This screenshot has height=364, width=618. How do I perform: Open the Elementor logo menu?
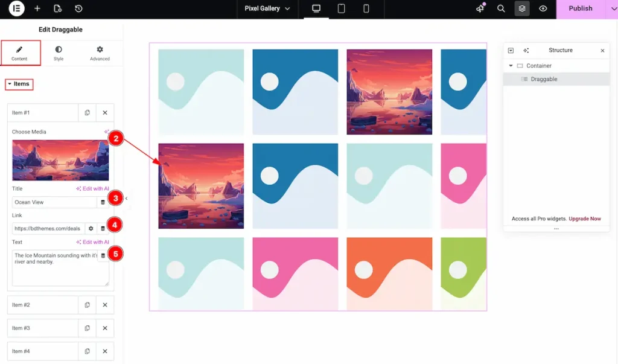click(17, 9)
